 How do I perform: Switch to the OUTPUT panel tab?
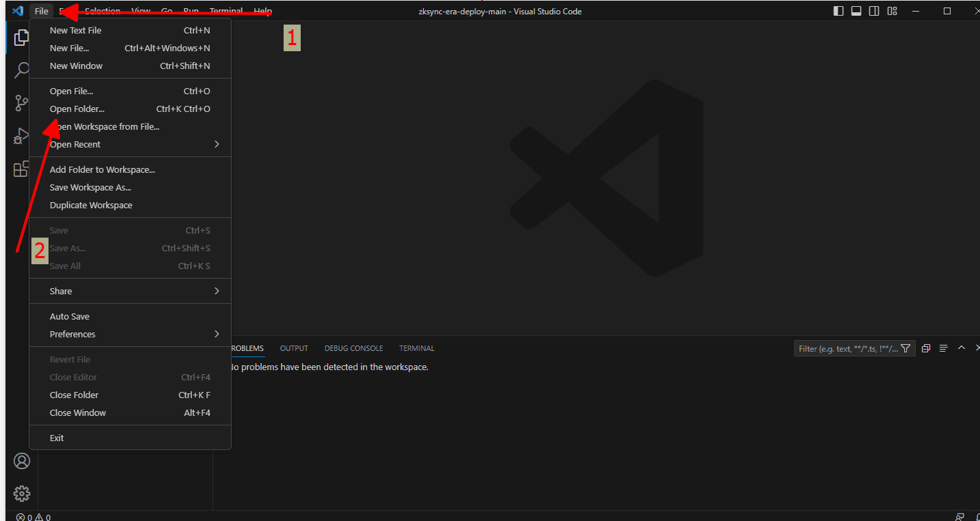[x=294, y=348]
